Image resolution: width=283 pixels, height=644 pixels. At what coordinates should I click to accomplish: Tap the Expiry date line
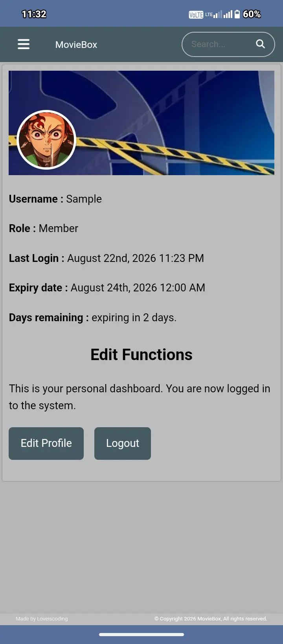click(x=107, y=288)
